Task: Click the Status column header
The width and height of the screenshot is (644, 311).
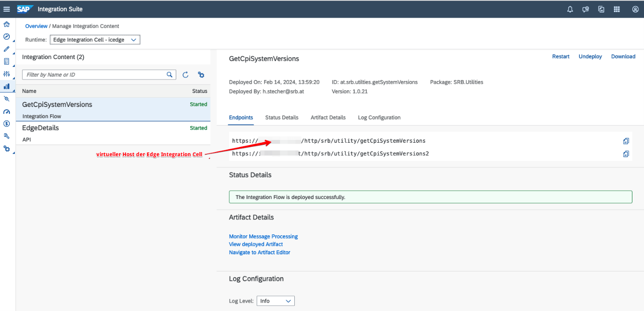Action: (x=199, y=91)
